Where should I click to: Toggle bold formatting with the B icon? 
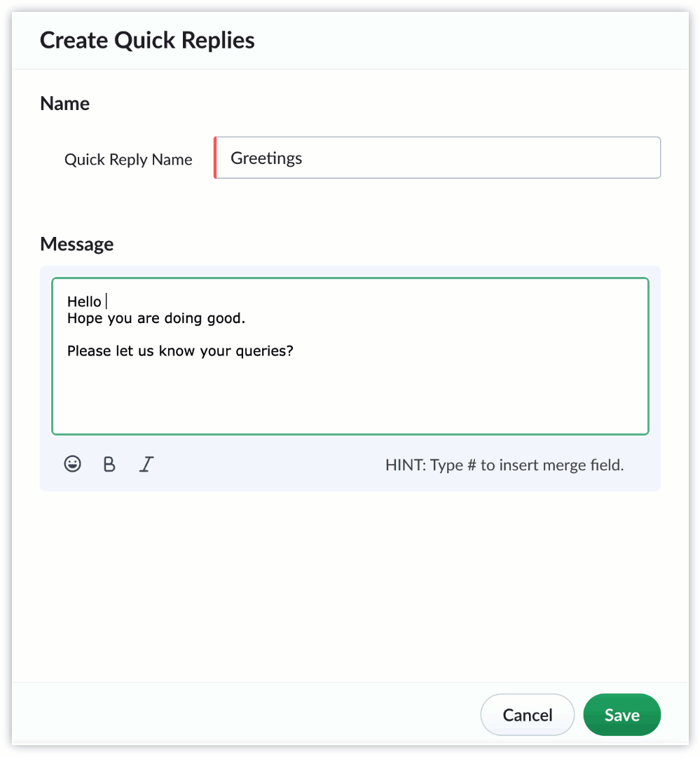click(x=109, y=465)
